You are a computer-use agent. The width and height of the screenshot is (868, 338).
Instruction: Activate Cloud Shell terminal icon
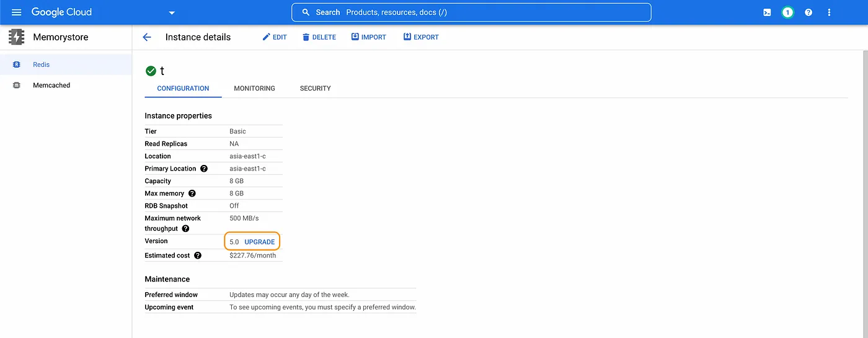coord(767,12)
